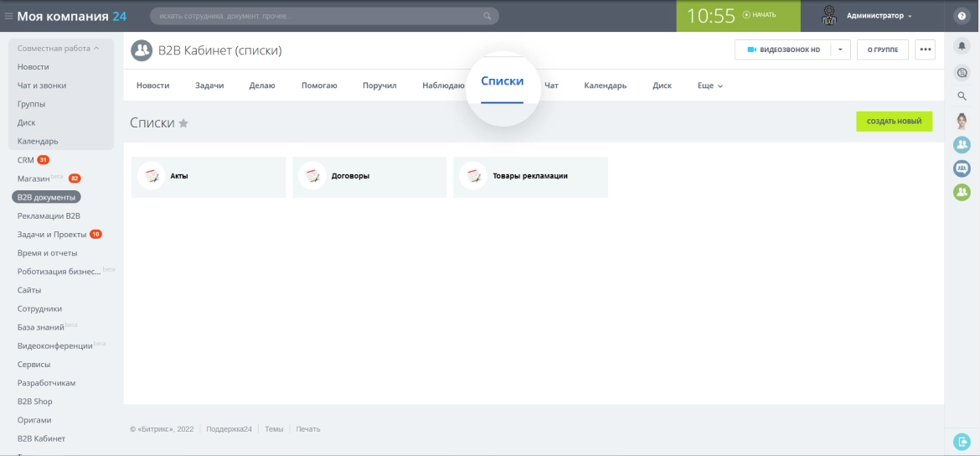Expand the Еще tab menu
The image size is (980, 456).
tap(710, 85)
